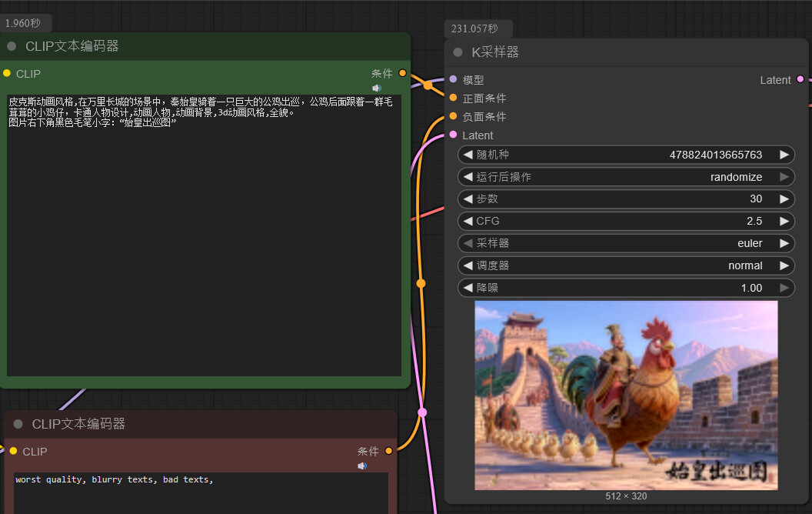This screenshot has height=514, width=812.
Task: Decrease the 降噪 denoise value
Action: (x=468, y=288)
